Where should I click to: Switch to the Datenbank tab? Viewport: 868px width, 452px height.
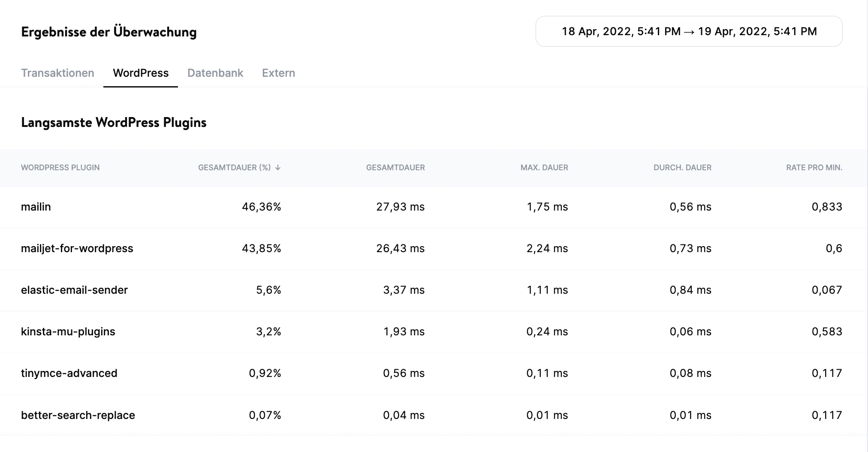[215, 73]
